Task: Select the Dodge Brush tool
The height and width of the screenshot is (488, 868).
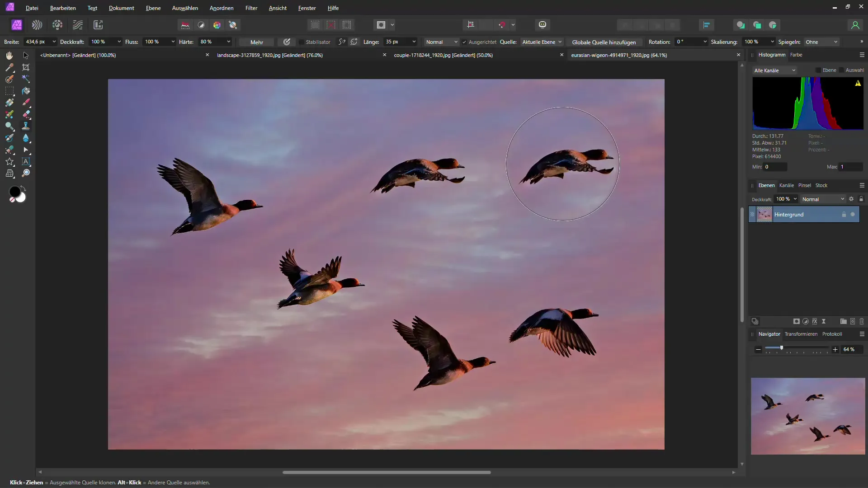Action: 9,126
